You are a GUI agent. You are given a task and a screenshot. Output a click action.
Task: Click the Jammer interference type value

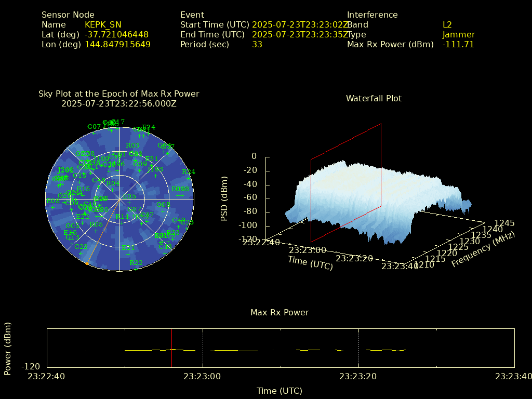(459, 35)
